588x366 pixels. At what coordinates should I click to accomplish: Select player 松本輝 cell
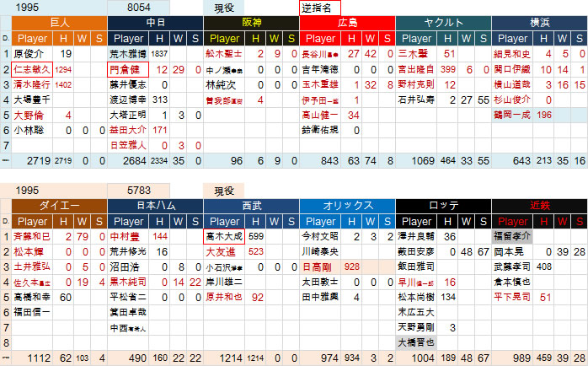click(32, 252)
